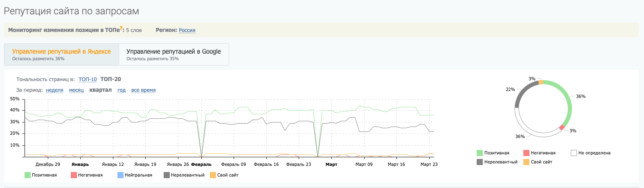Set period to неделя
644x188 pixels.
[54, 90]
